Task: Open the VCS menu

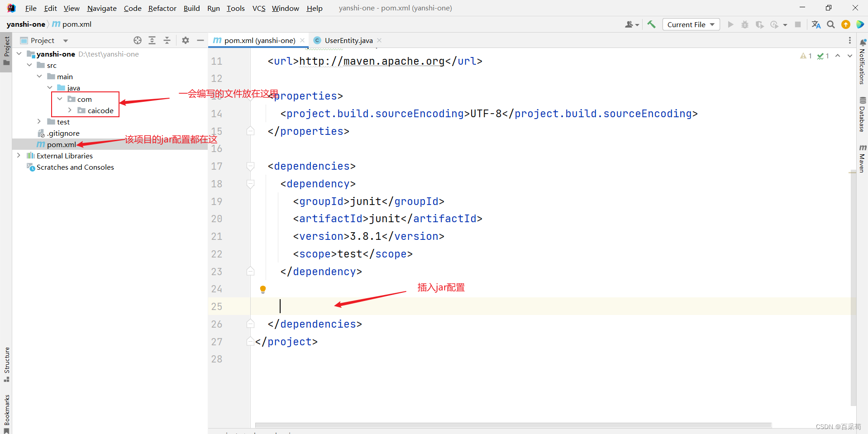Action: (x=259, y=8)
